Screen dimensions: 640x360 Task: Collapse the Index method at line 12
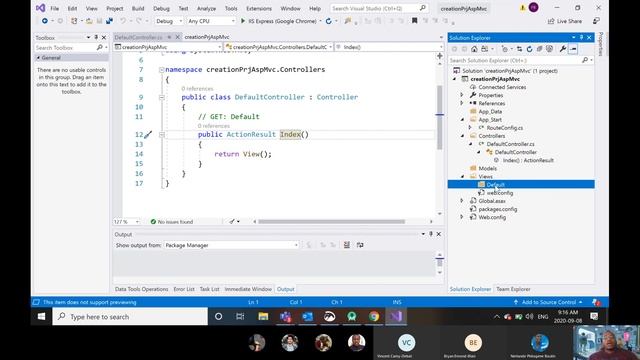(x=162, y=135)
